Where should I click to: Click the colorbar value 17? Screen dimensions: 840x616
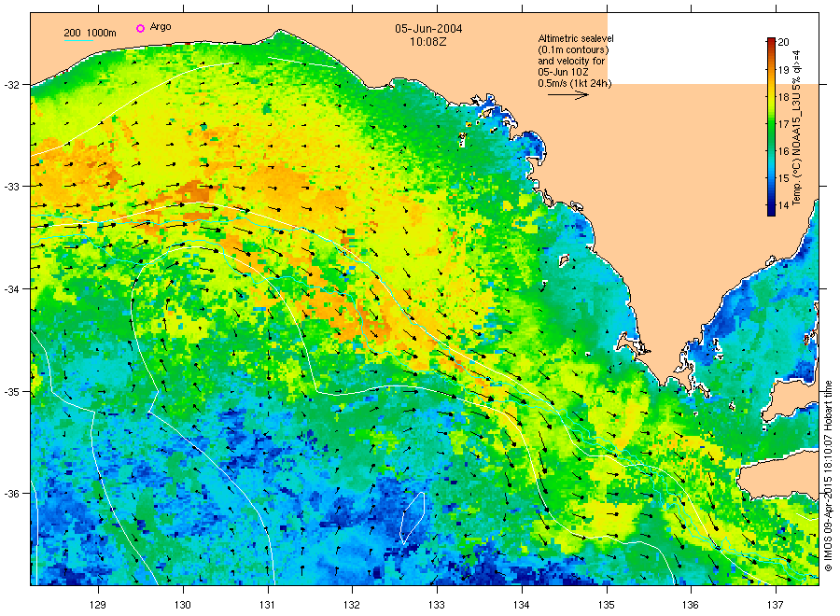point(784,124)
